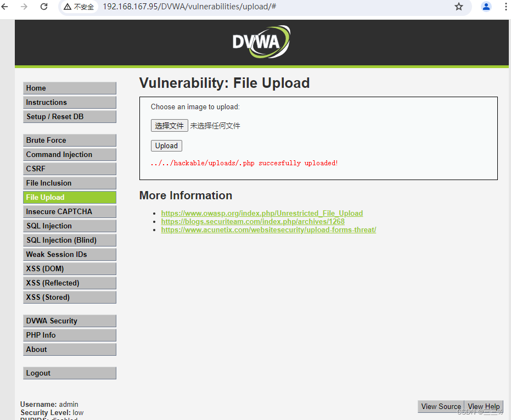Bookmark this page with the star icon
This screenshot has height=420, width=511.
click(x=459, y=7)
